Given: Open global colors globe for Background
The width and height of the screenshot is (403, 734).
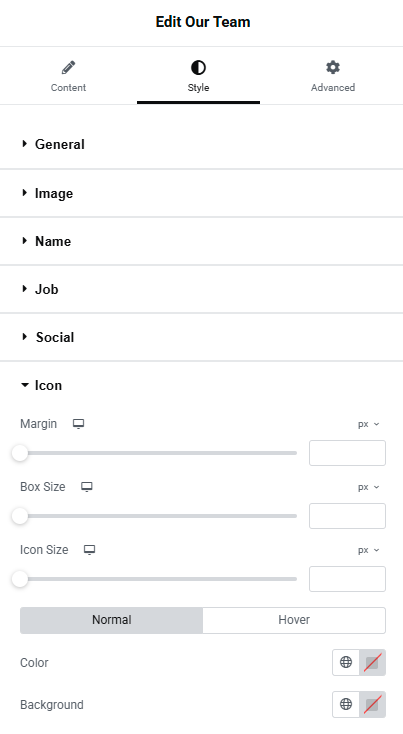Looking at the screenshot, I should [x=346, y=705].
